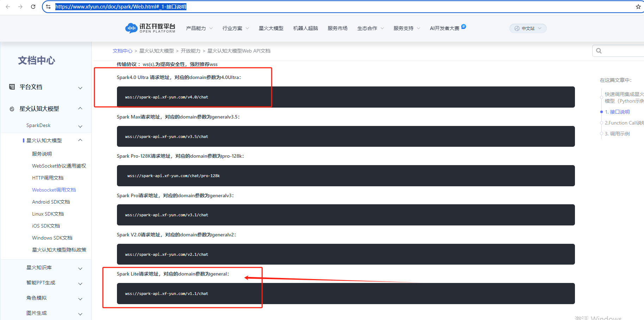Open HTTP调用文档 in the sidebar
The image size is (644, 320).
(x=48, y=178)
